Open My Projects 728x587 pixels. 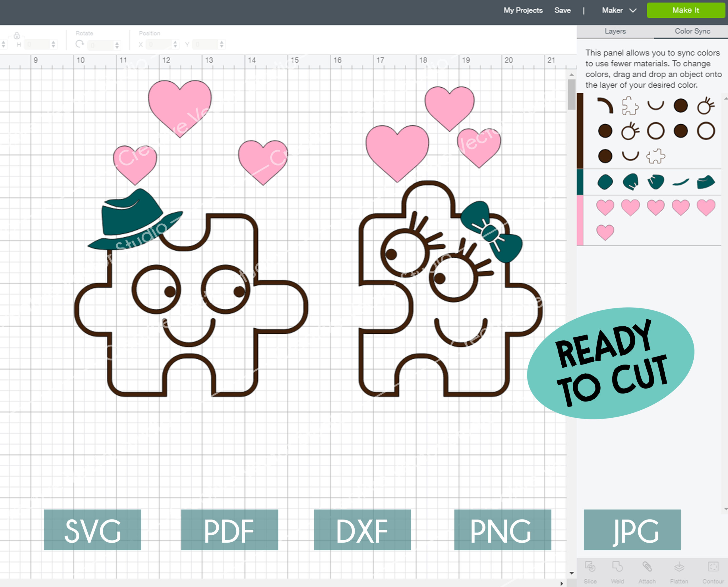tap(523, 11)
